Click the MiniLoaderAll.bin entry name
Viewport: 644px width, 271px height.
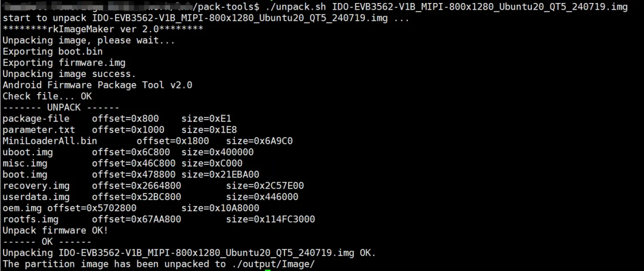tap(49, 141)
